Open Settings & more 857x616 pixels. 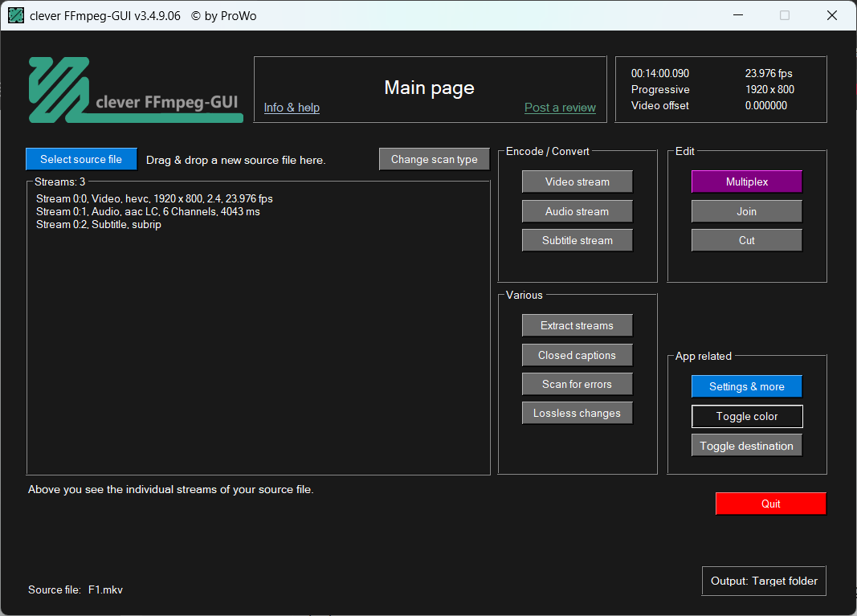point(747,386)
